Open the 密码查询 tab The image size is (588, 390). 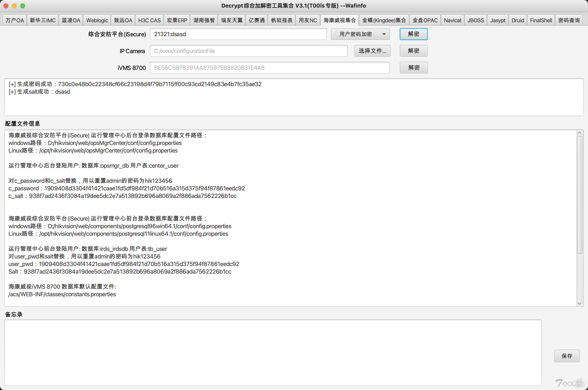tap(569, 20)
